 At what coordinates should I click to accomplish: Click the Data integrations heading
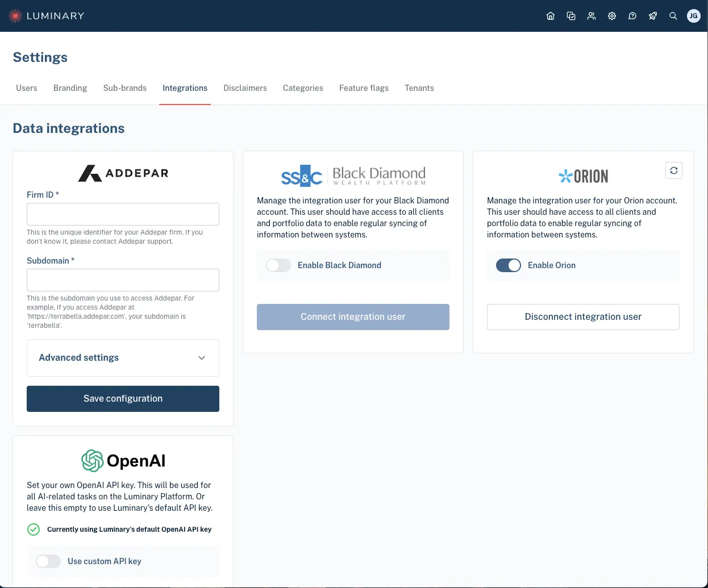coord(69,128)
